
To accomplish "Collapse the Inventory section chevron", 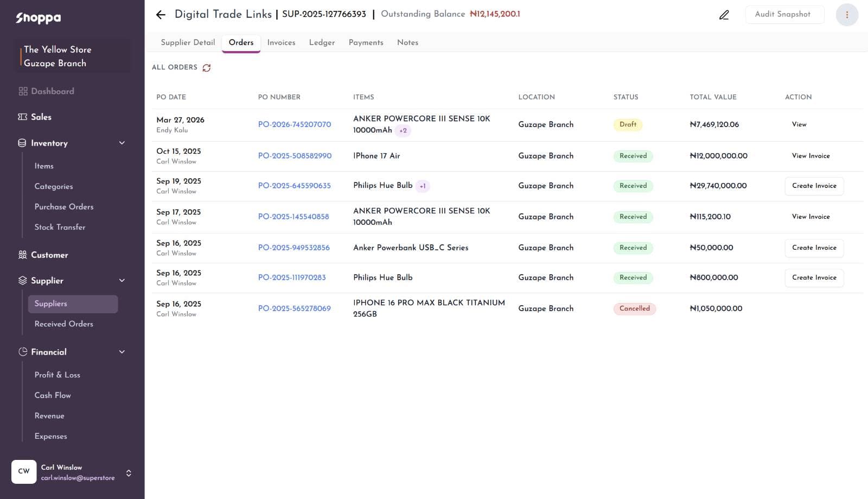I will (x=122, y=143).
